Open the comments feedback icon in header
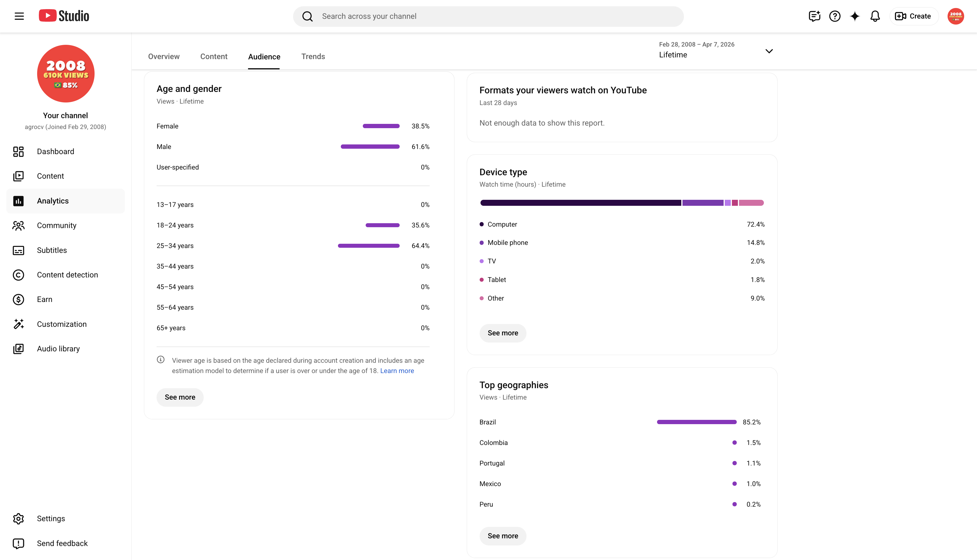The image size is (977, 560). pyautogui.click(x=814, y=16)
